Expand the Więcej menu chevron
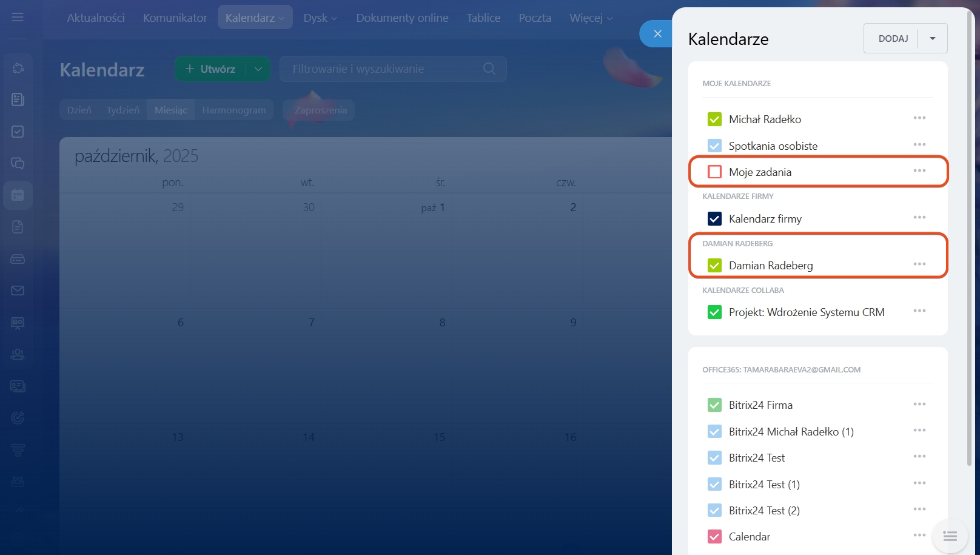This screenshot has height=555, width=980. tap(609, 19)
